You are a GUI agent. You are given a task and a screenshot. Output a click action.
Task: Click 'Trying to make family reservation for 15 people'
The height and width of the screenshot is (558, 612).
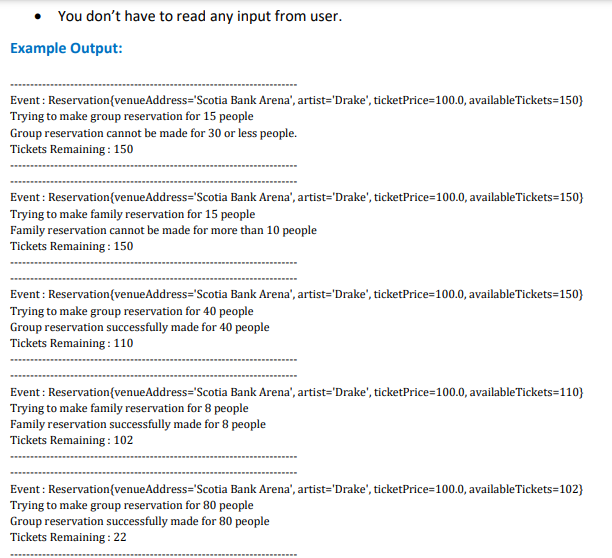pos(132,214)
